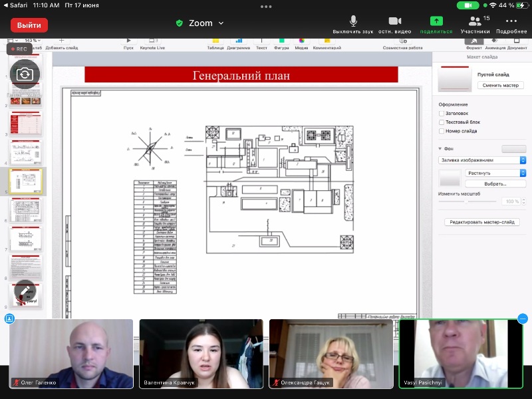Collapse the Фон section triangle

440,148
